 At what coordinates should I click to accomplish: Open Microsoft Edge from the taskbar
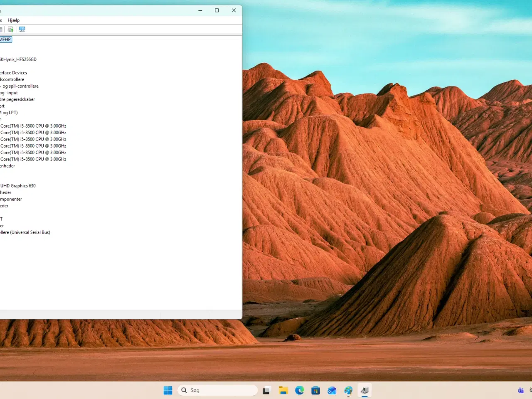(x=300, y=390)
